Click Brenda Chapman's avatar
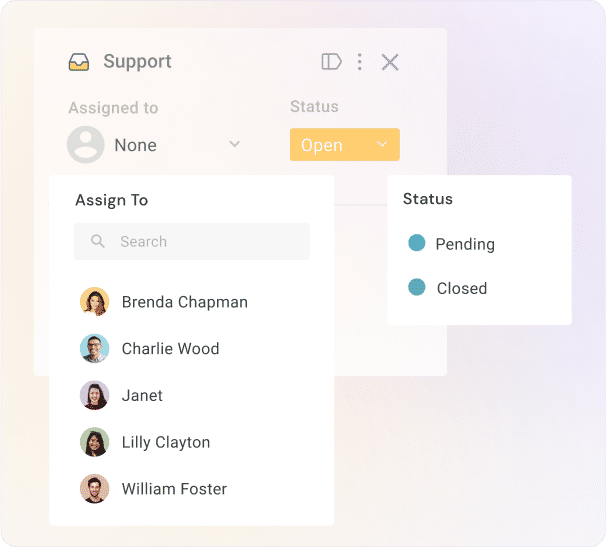 [x=94, y=302]
